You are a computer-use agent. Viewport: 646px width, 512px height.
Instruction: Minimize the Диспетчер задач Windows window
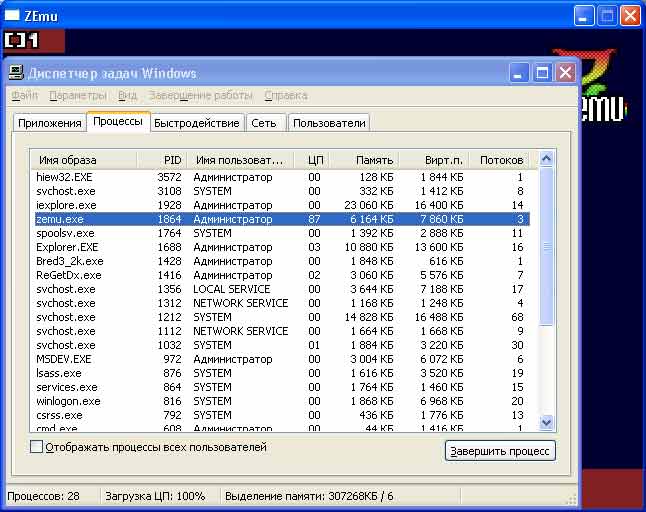520,73
